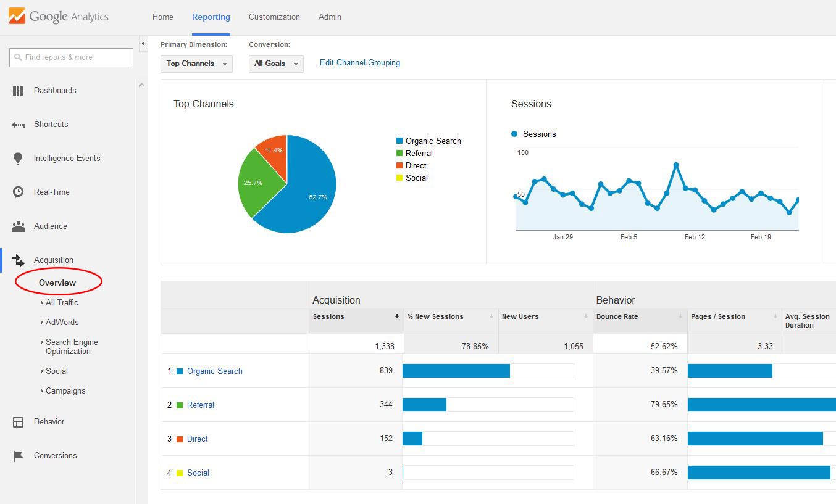Go to the Home tab
The width and height of the screenshot is (836, 504).
tap(163, 17)
